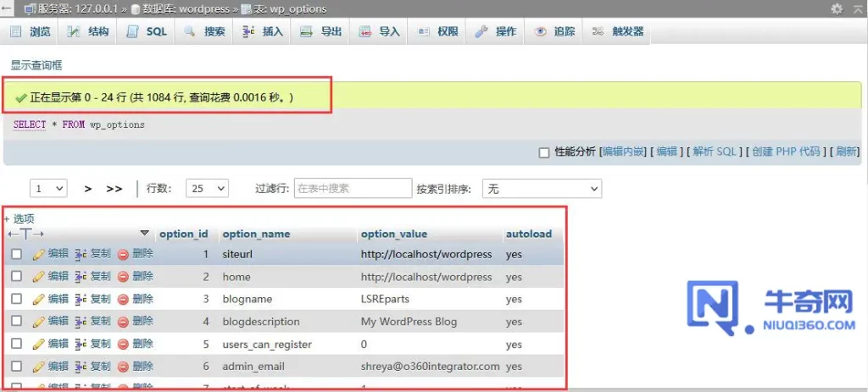Image resolution: width=868 pixels, height=392 pixels.
Task: Click 解析 SQL link
Action: [x=714, y=152]
